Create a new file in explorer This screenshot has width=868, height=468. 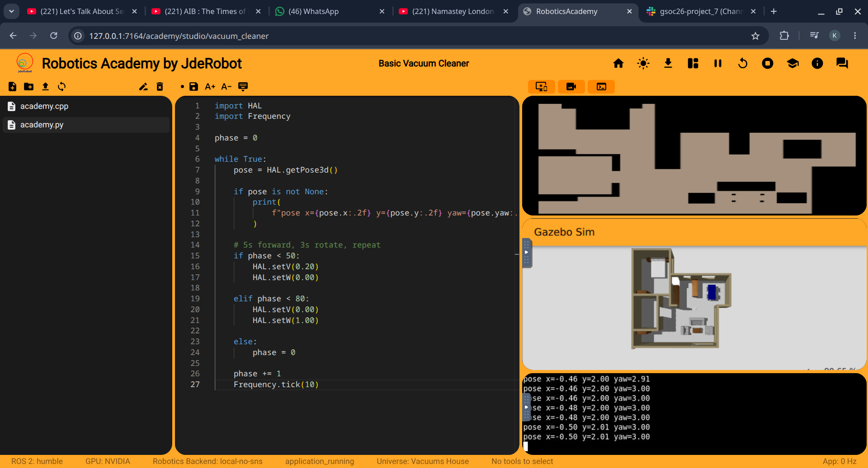(13, 87)
